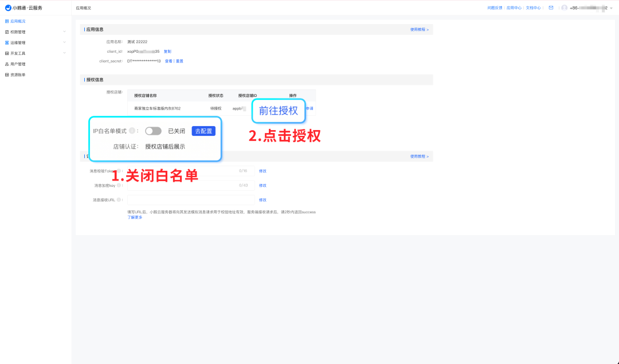Expand the 权限管理 chevron
This screenshot has width=619, height=364.
[x=64, y=32]
